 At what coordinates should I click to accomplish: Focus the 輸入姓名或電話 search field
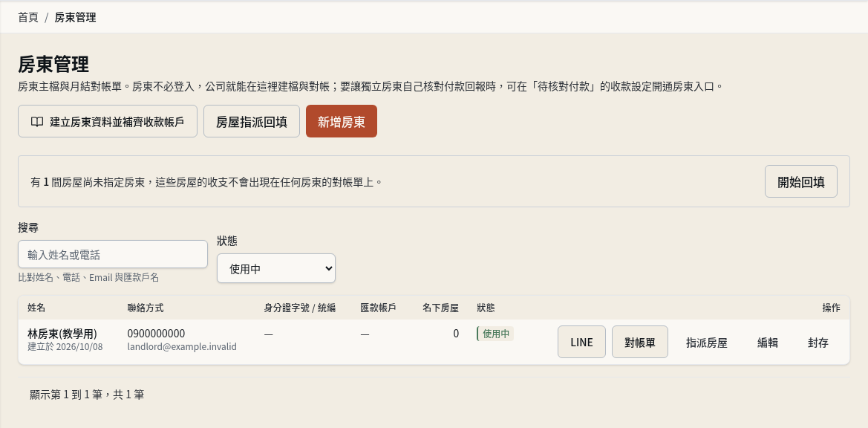click(x=113, y=255)
